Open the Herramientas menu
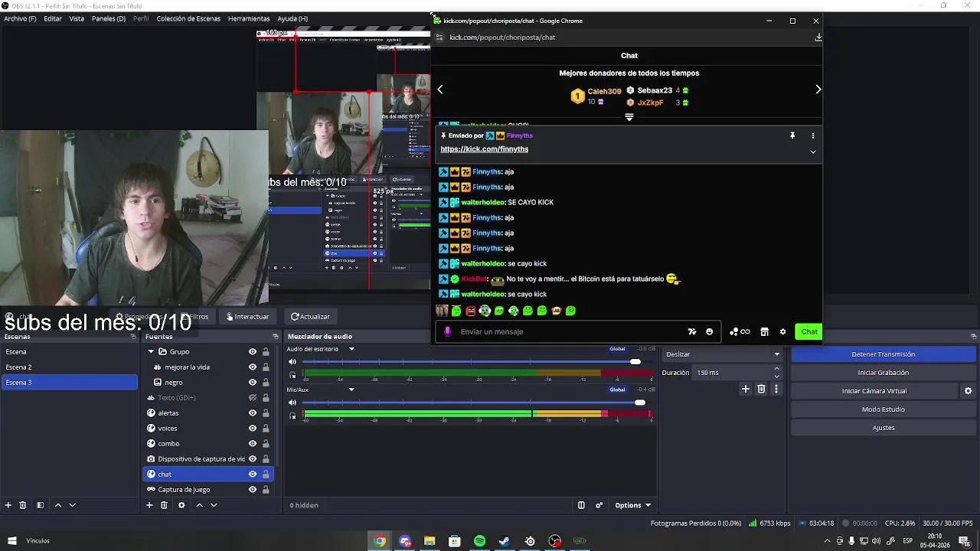Screen dimensions: 980x551 249,18
